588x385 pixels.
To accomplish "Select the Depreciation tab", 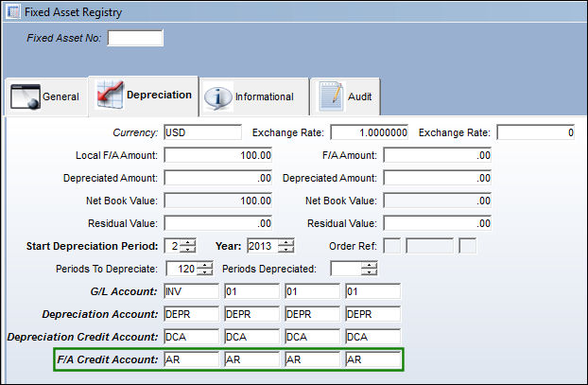I will point(144,96).
